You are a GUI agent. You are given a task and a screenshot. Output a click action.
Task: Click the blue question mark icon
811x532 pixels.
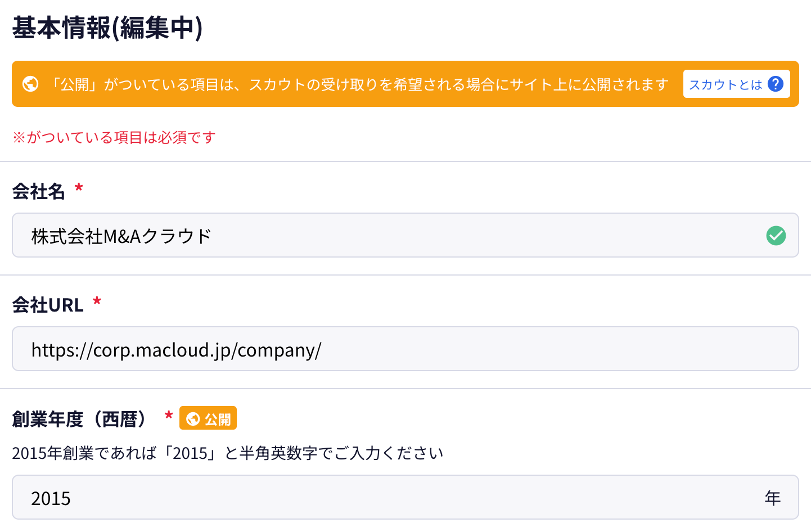(776, 84)
